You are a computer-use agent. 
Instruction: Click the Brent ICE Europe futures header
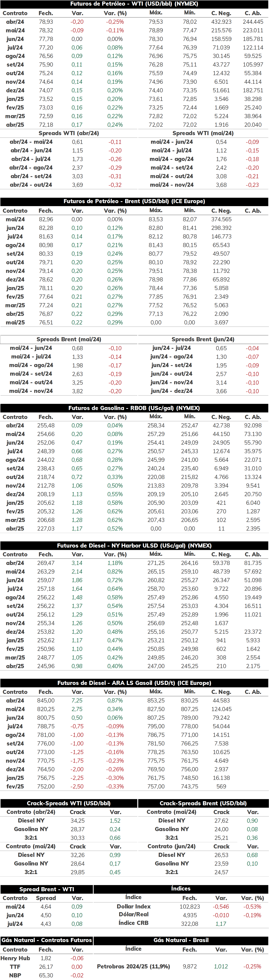pyautogui.click(x=134, y=201)
